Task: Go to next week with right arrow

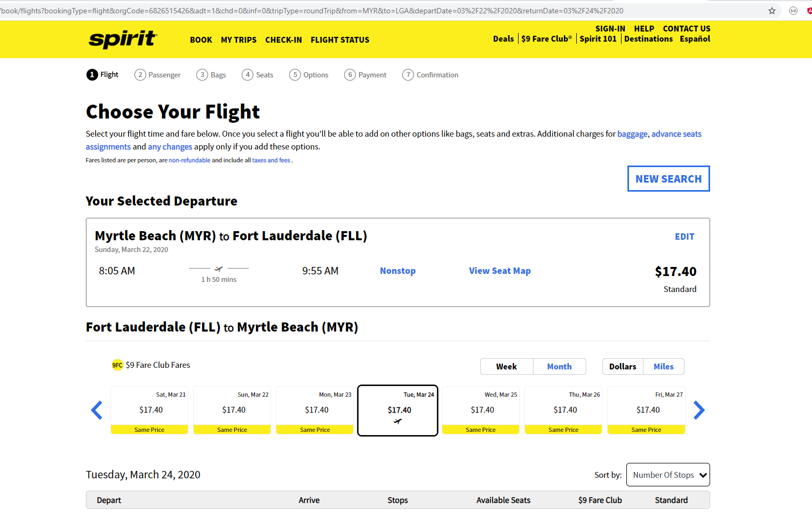Action: tap(699, 410)
